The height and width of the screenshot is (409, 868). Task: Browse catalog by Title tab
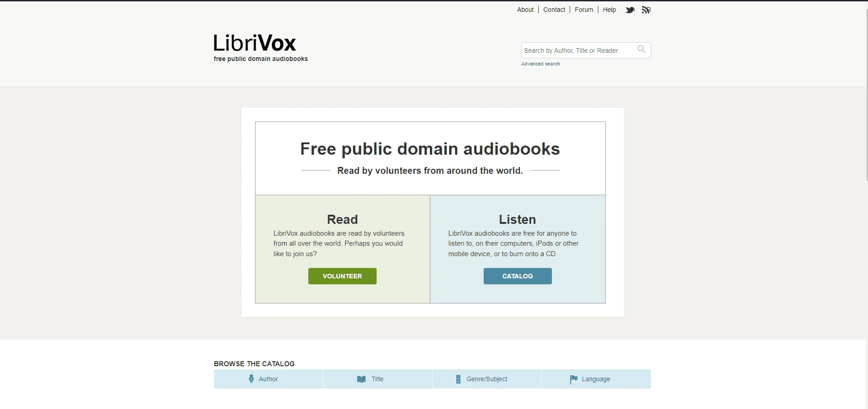pyautogui.click(x=378, y=379)
